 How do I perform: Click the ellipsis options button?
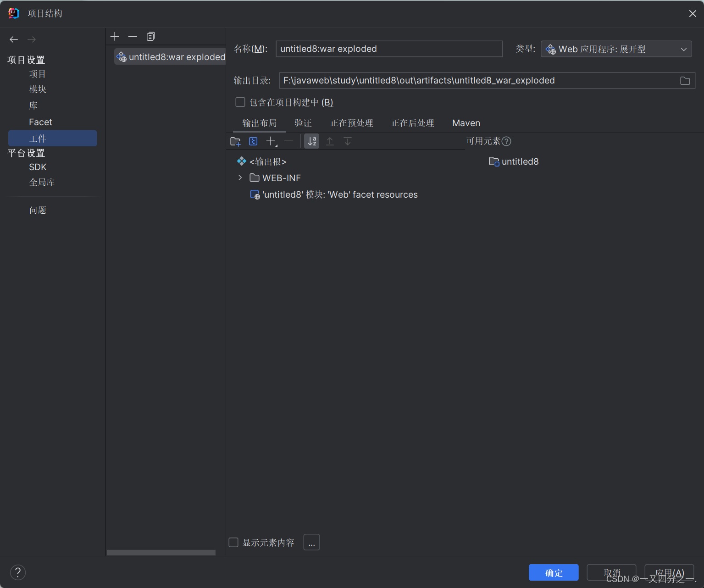(x=312, y=543)
